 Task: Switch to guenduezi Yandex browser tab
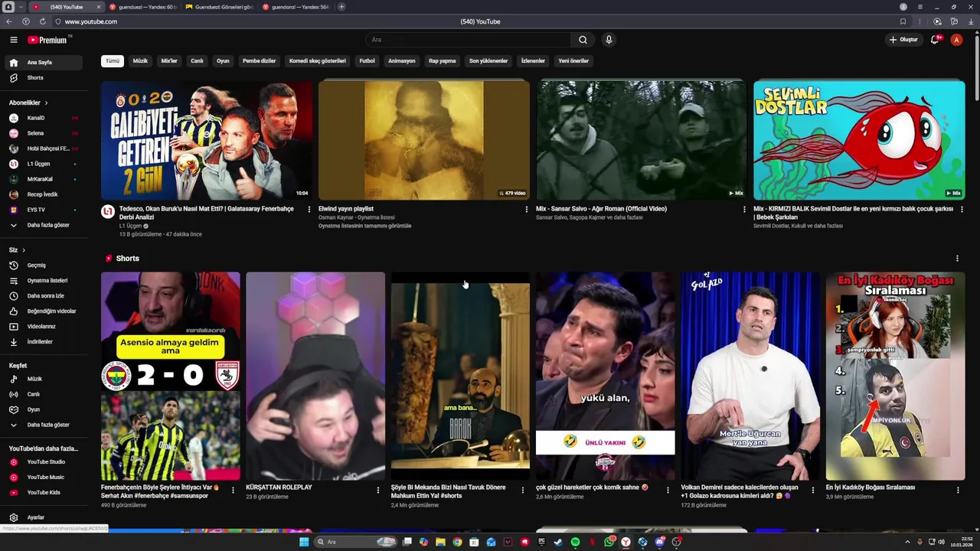[143, 7]
